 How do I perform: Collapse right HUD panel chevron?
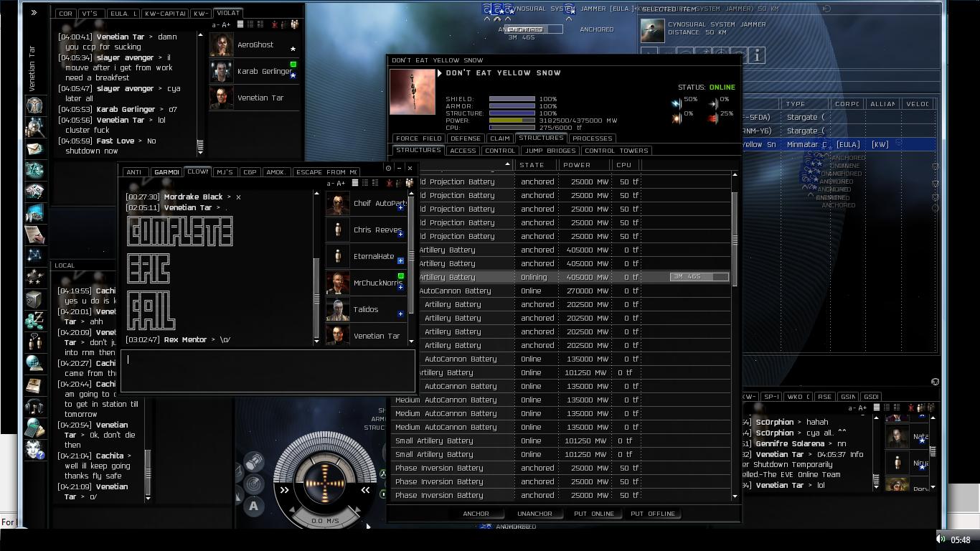pyautogui.click(x=365, y=491)
